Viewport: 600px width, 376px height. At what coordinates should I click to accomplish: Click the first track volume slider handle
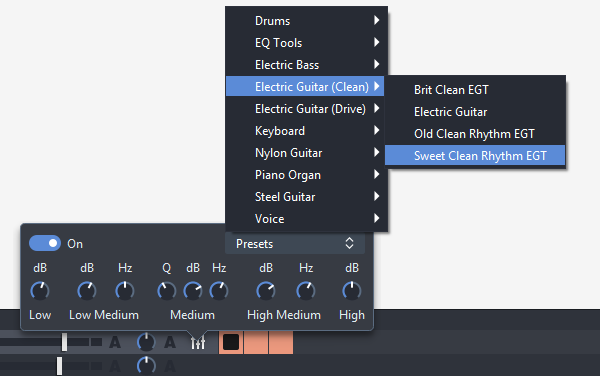tap(64, 342)
